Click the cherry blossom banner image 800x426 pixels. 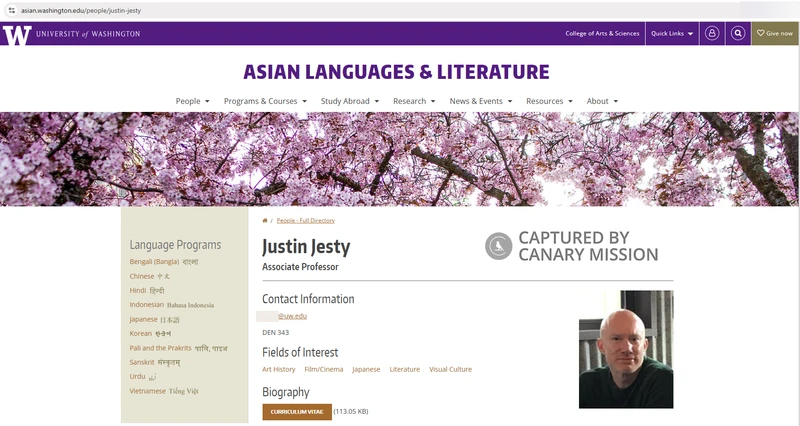coord(400,159)
